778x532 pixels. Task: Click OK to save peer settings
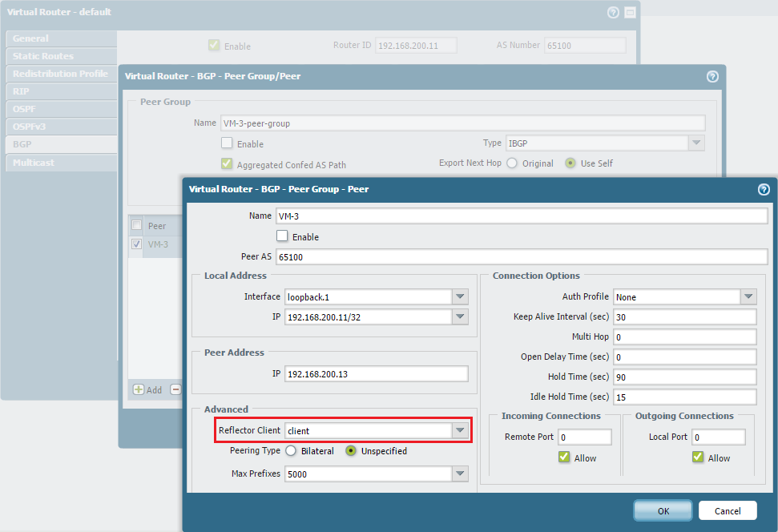click(663, 510)
